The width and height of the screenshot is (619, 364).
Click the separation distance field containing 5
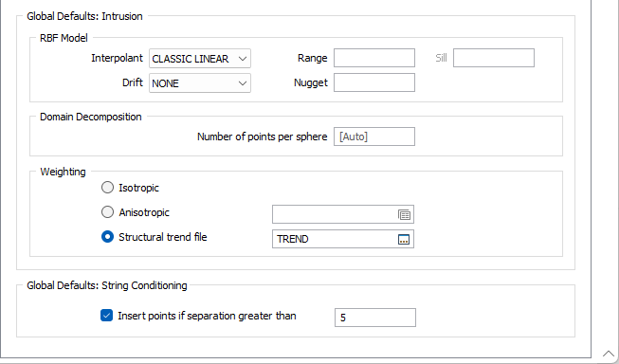click(375, 318)
